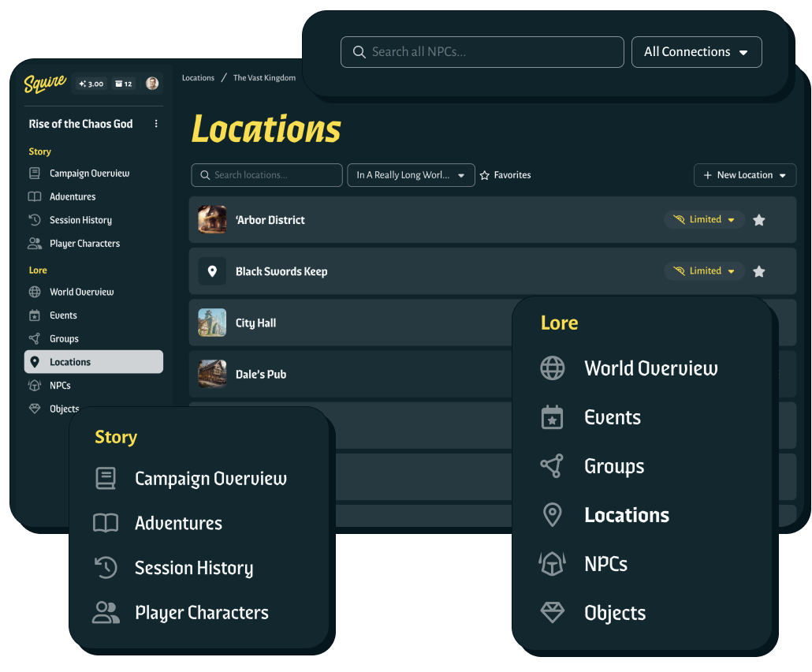Toggle favorite star for 'Arbor District
The image size is (812, 672).
pos(758,220)
